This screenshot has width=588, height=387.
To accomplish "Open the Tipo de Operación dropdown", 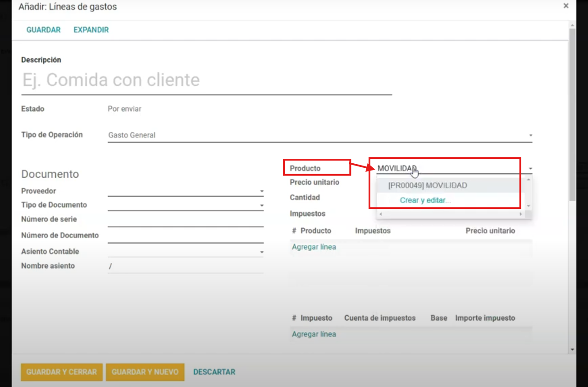I will (530, 135).
